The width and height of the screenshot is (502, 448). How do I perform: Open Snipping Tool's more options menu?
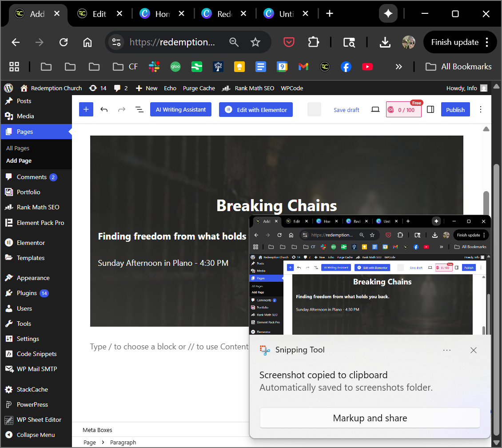click(447, 350)
